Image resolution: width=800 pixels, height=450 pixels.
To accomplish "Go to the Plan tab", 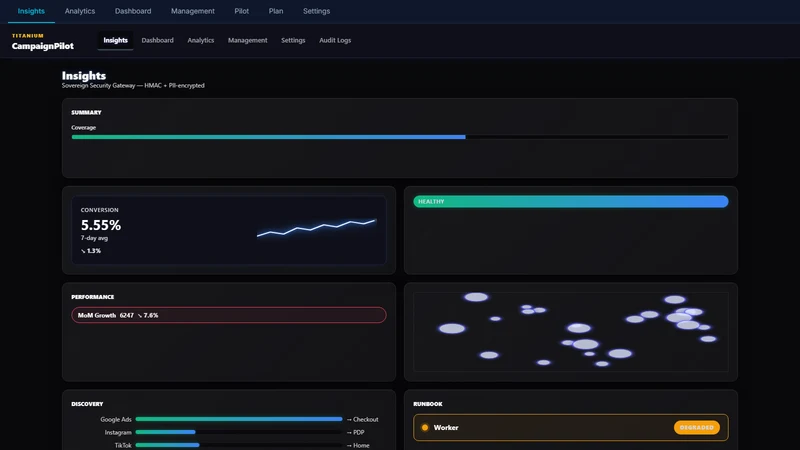I will point(276,11).
